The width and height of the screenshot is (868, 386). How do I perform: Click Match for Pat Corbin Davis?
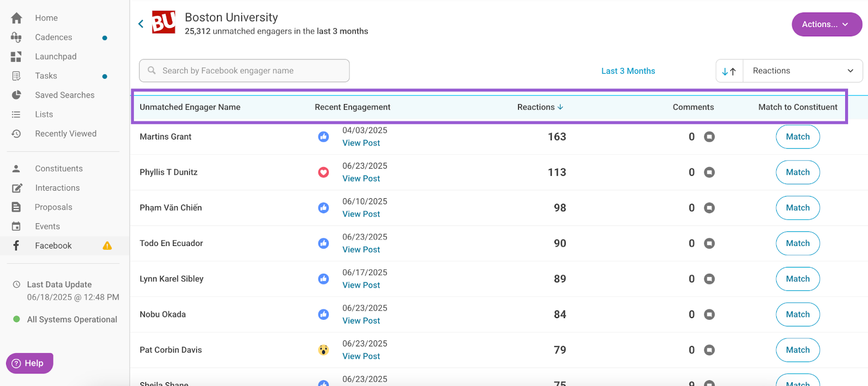[797, 350]
